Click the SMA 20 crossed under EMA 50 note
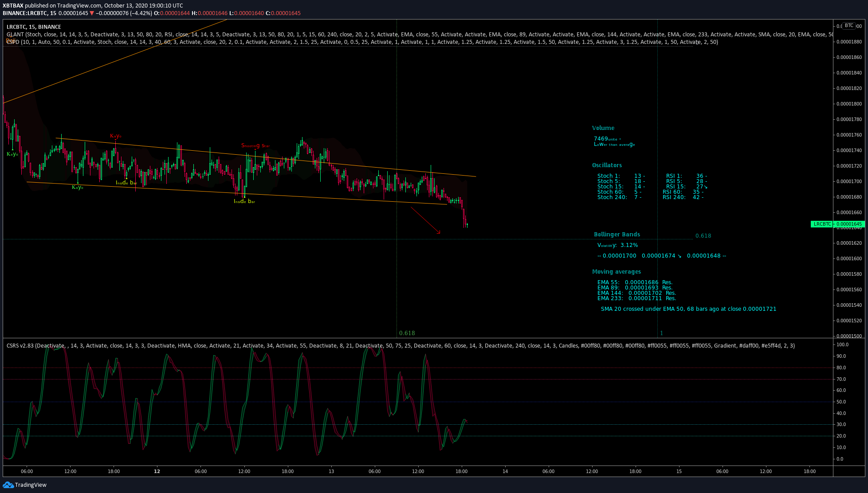The image size is (868, 493). [688, 309]
